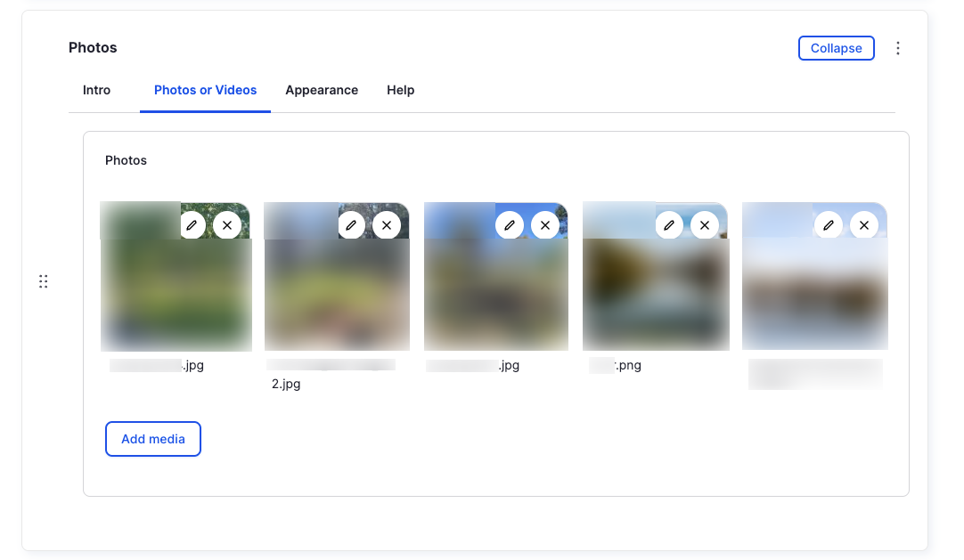Collapse the Photos section
Image resolution: width=964 pixels, height=560 pixels.
[836, 48]
